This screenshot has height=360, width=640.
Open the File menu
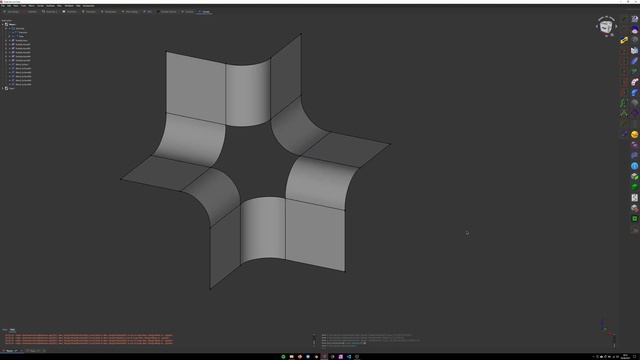tap(3, 6)
